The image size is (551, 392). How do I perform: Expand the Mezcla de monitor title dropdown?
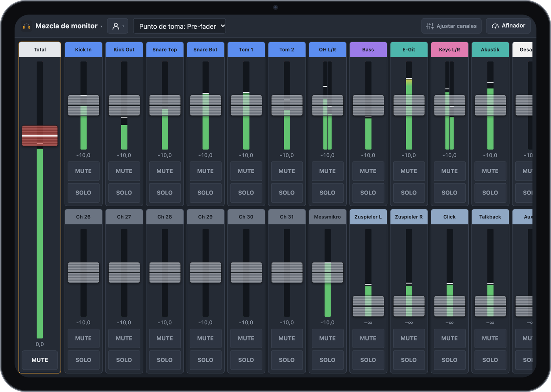tap(102, 26)
